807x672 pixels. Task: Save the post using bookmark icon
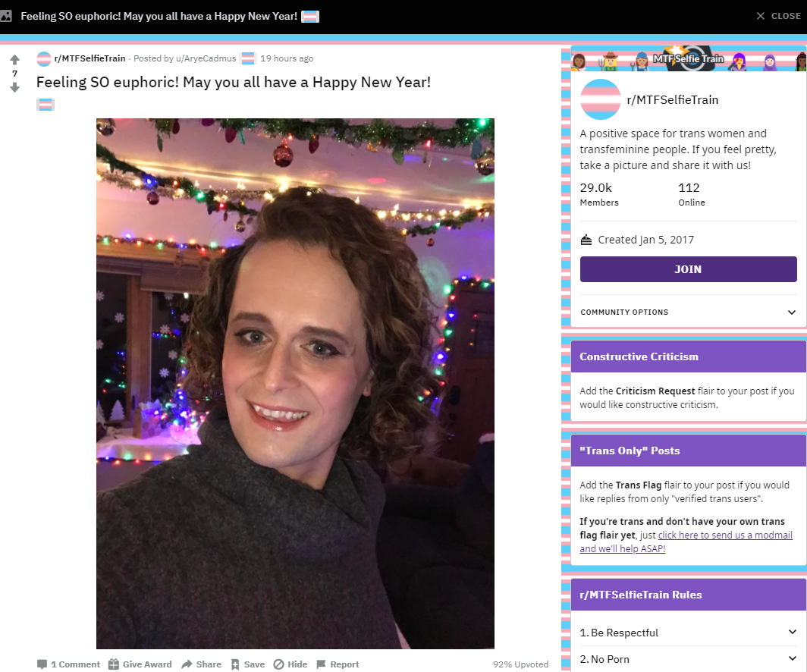click(x=235, y=664)
